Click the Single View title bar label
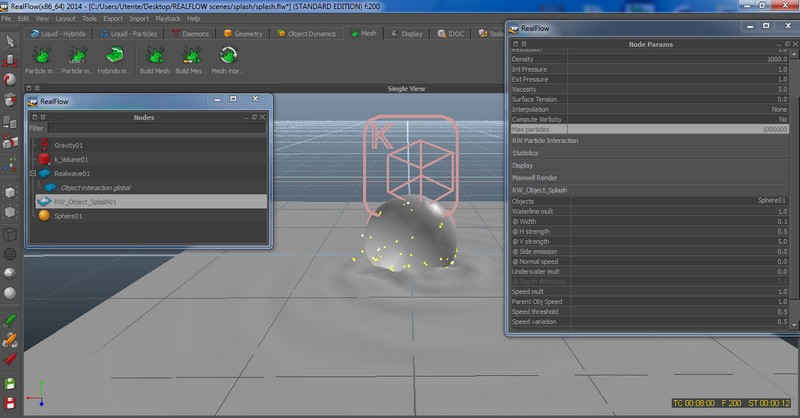The width and height of the screenshot is (800, 418). 406,89
